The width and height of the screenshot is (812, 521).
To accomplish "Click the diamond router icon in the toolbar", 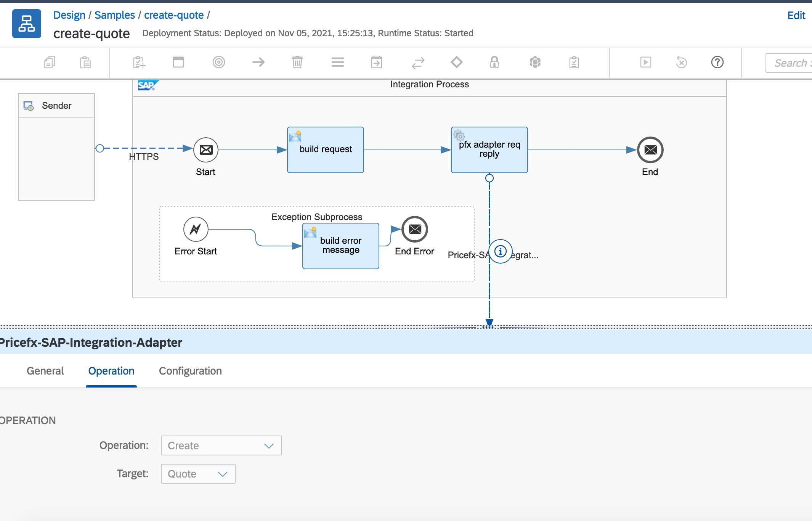I will click(456, 62).
